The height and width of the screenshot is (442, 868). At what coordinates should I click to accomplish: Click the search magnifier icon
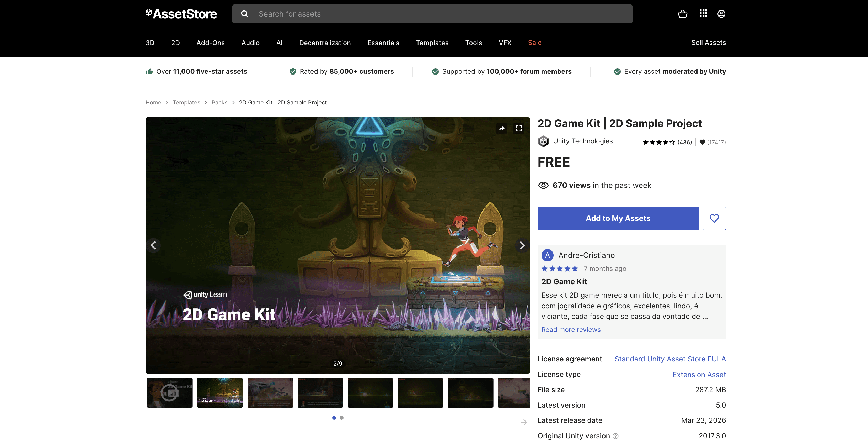click(x=245, y=14)
